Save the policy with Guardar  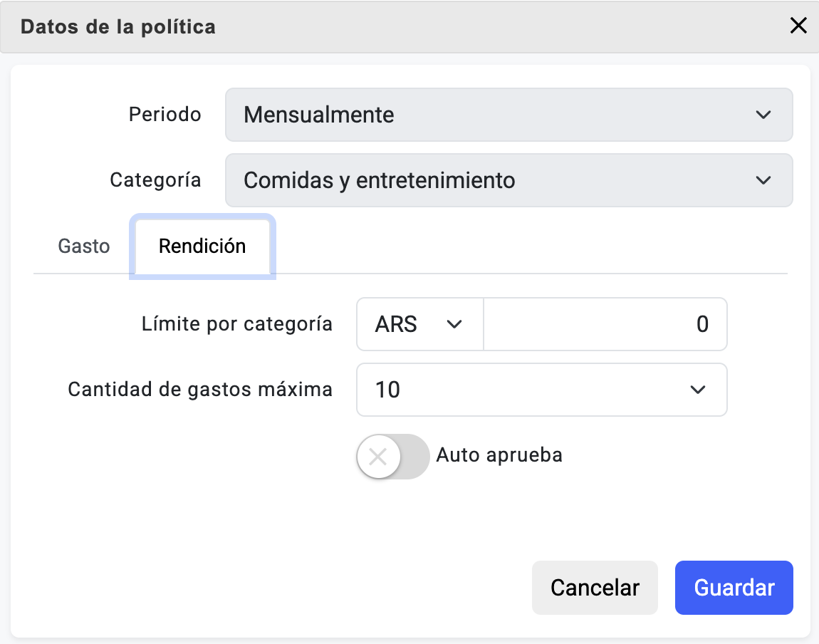tap(734, 588)
